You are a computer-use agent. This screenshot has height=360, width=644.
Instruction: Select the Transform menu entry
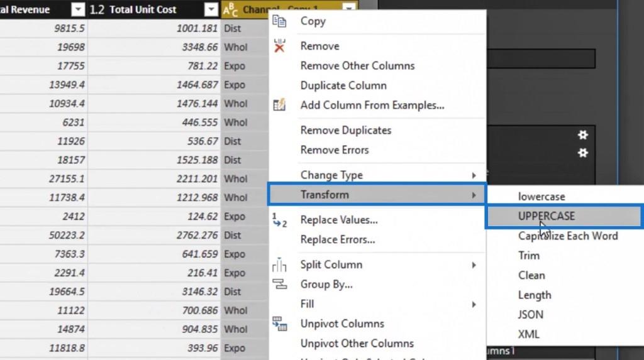[377, 195]
